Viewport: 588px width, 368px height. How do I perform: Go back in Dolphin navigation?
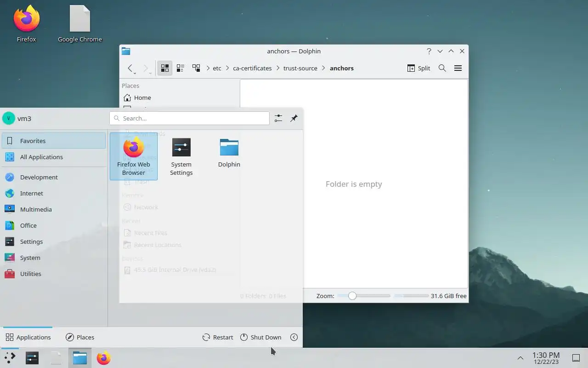(x=130, y=68)
